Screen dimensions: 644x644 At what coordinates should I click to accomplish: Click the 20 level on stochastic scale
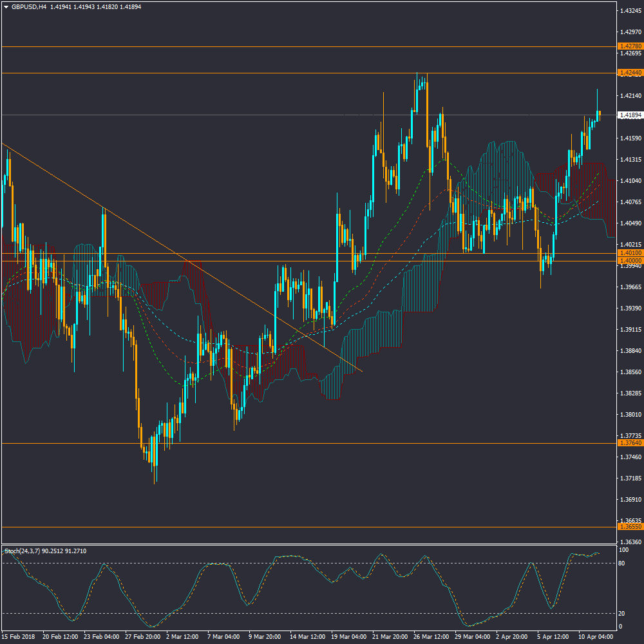[622, 613]
